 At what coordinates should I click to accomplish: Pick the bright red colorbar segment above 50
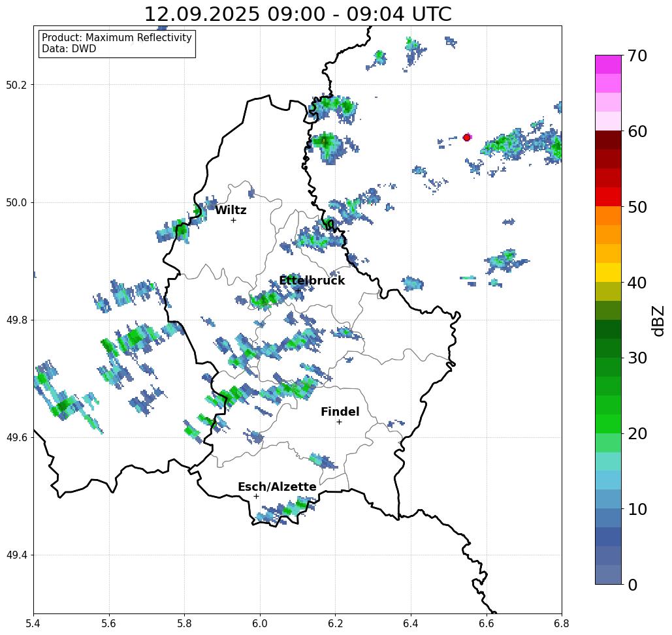608,197
